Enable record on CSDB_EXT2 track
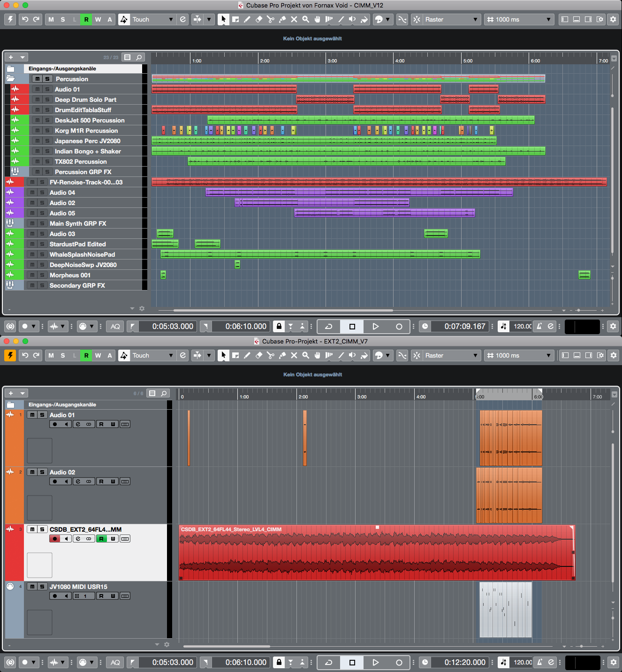The image size is (622, 672). click(x=55, y=539)
